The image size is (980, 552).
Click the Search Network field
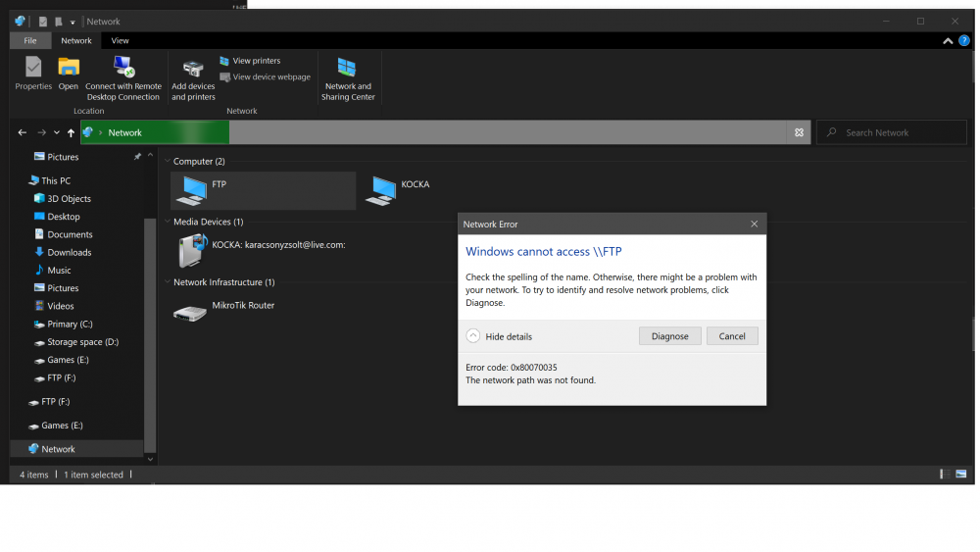click(x=892, y=132)
